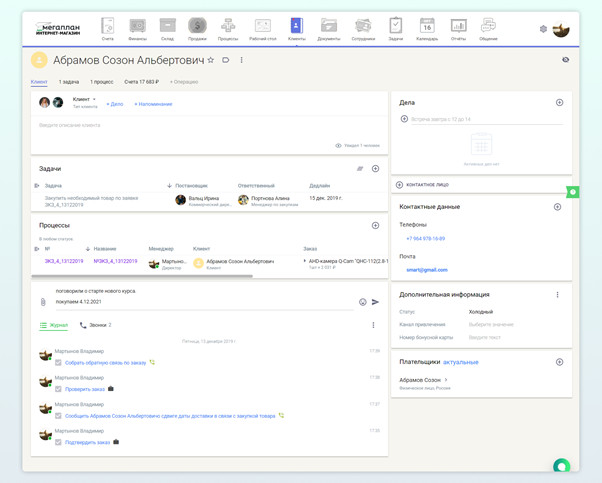602x483 pixels.
Task: Mark client as favorite with star icon
Action: [211, 60]
